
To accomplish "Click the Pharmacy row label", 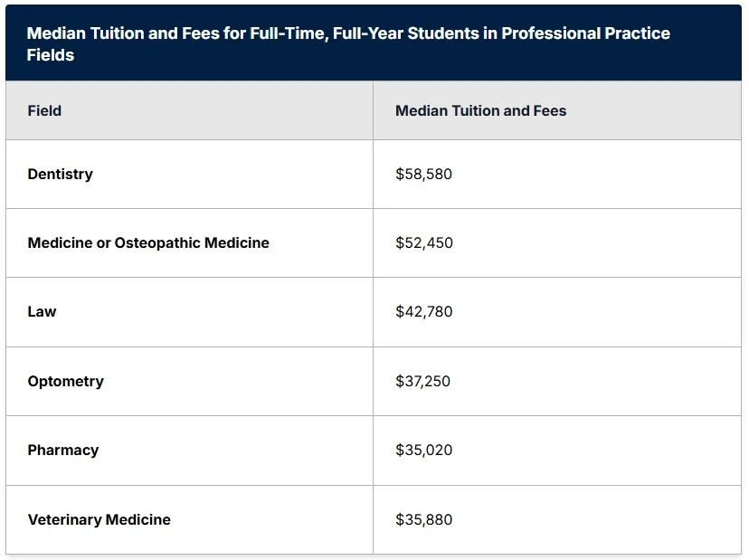I will click(x=62, y=450).
